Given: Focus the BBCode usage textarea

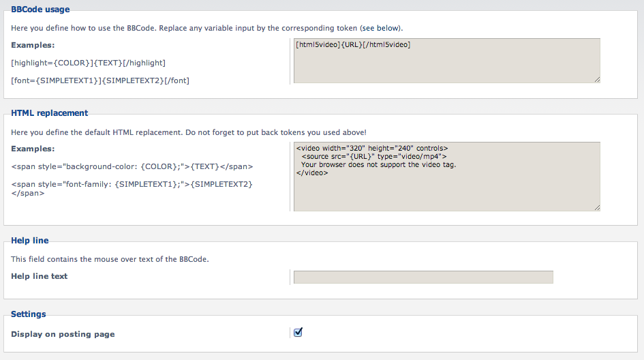Looking at the screenshot, I should (x=447, y=61).
